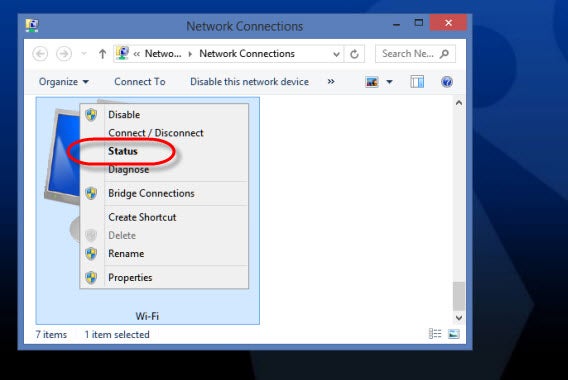Click the address bar network icon
Screen dimensions: 568x380
coord(122,54)
